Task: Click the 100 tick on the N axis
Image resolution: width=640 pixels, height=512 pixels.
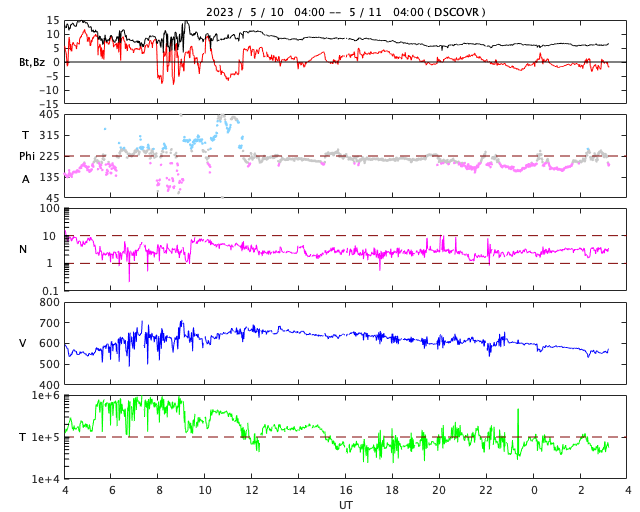Action: point(49,208)
